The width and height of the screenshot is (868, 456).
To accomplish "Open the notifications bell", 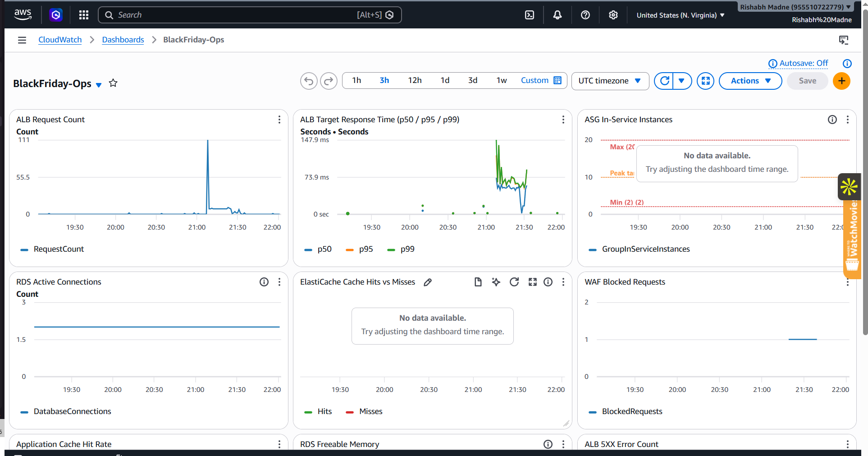I will (557, 15).
